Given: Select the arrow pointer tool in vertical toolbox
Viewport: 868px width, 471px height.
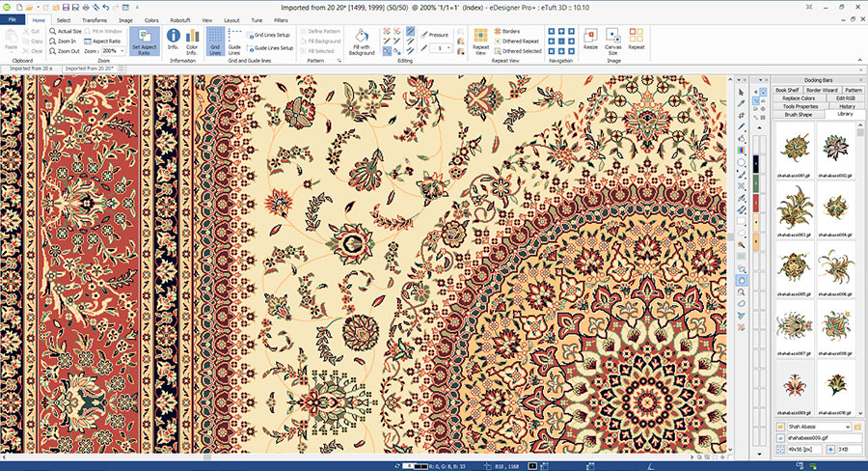Looking at the screenshot, I should [742, 92].
